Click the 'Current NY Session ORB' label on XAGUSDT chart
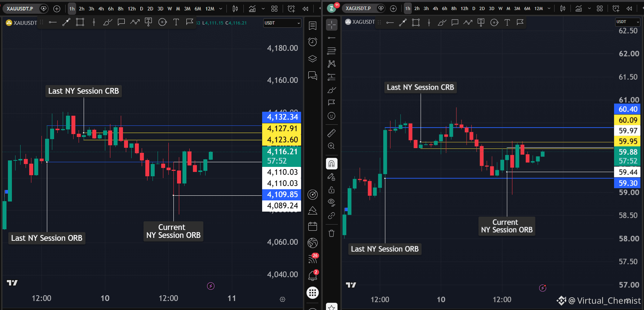644x310 pixels. pyautogui.click(x=507, y=226)
